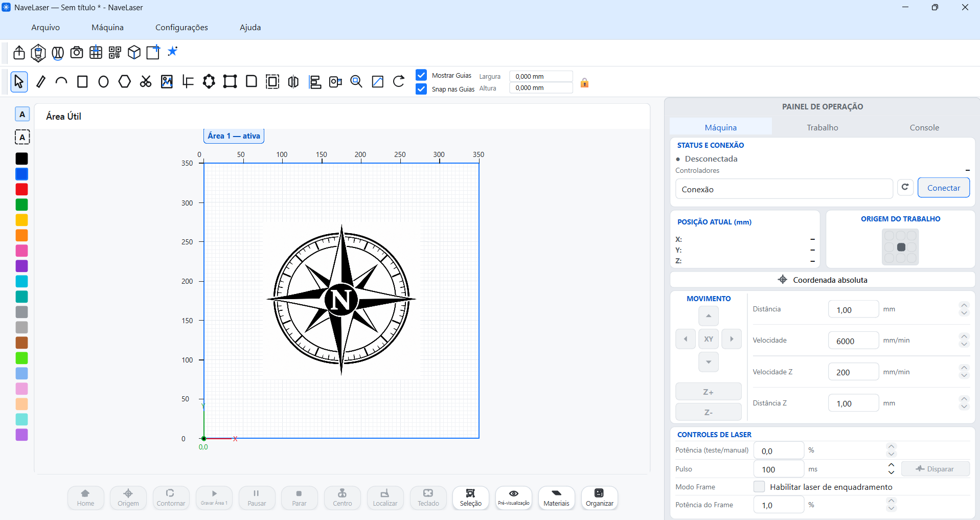Add new area with the plus page icon
This screenshot has width=980, height=520.
[153, 53]
